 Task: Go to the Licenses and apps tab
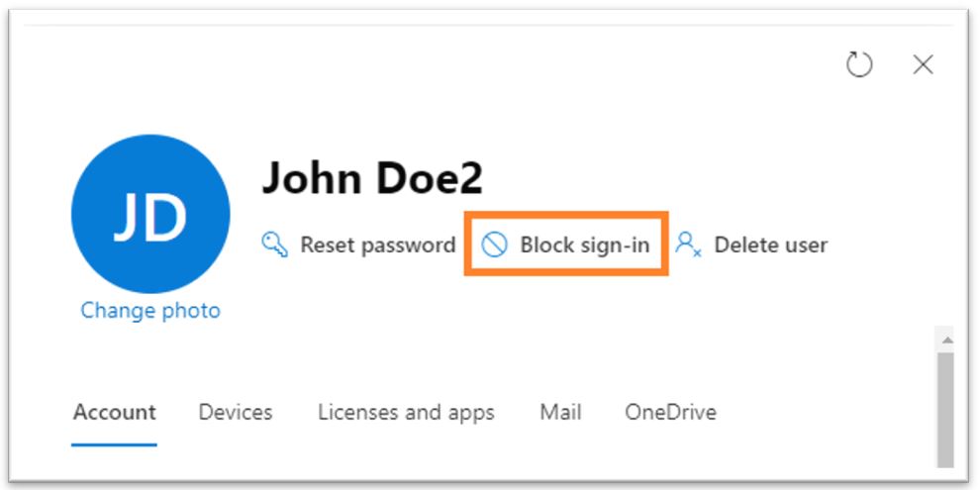coord(406,413)
